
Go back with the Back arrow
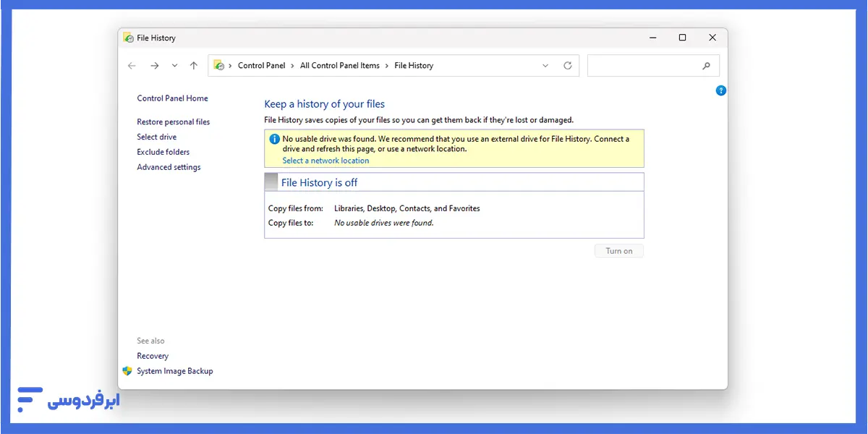132,66
